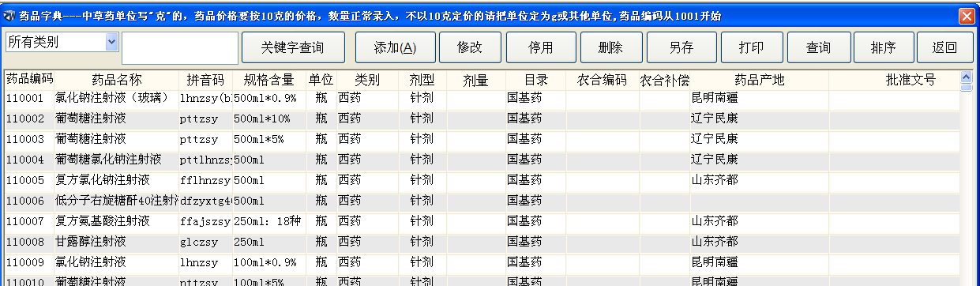Click the 药品名称 column header
This screenshot has height=286, width=980.
[x=116, y=80]
